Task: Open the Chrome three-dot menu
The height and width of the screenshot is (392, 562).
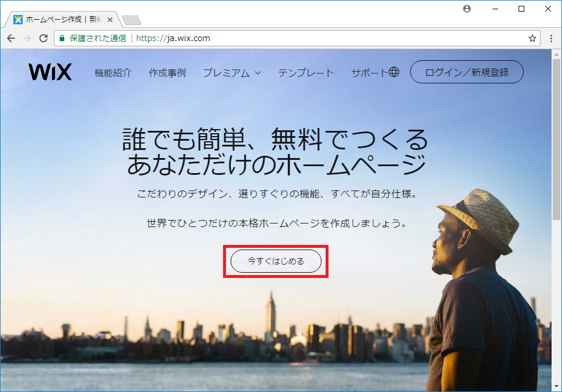Action: [551, 38]
